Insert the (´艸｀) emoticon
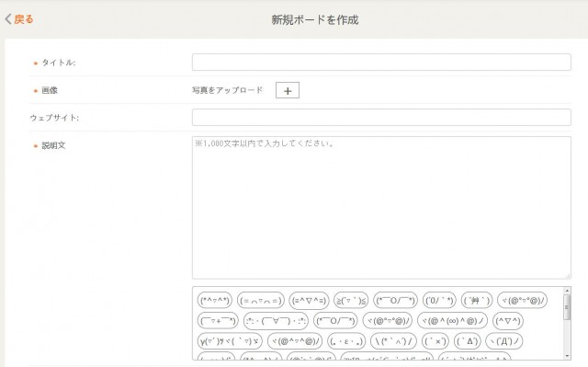588x367 pixels. [477, 300]
